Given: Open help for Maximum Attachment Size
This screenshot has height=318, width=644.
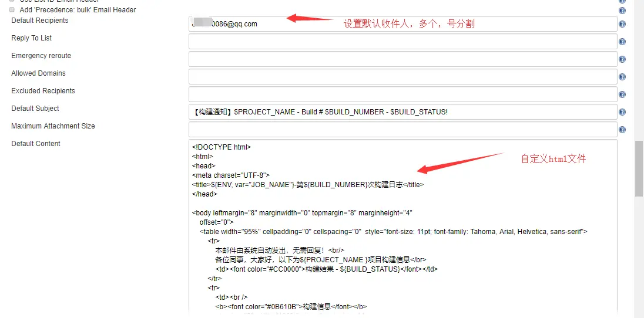Looking at the screenshot, I should click(622, 130).
